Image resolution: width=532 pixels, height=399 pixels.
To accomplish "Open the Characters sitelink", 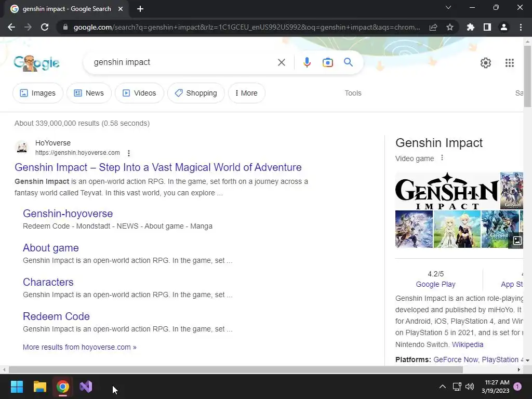I will (48, 282).
